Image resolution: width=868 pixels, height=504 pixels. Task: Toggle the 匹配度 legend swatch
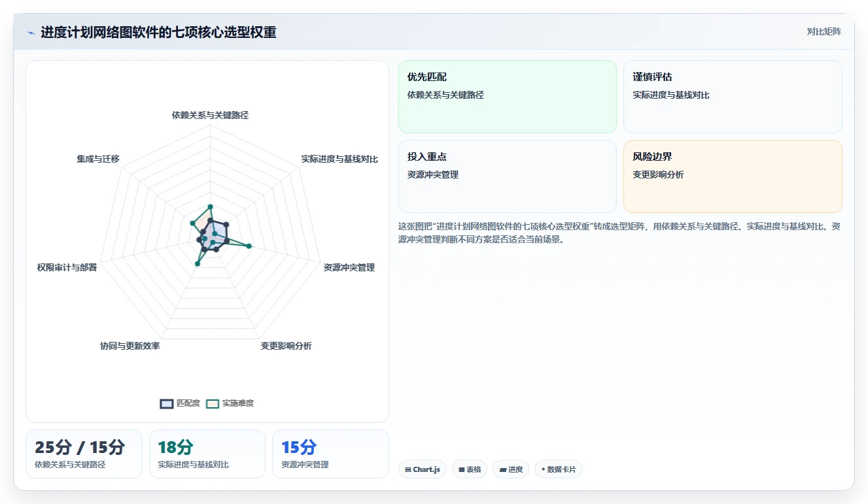pyautogui.click(x=167, y=403)
